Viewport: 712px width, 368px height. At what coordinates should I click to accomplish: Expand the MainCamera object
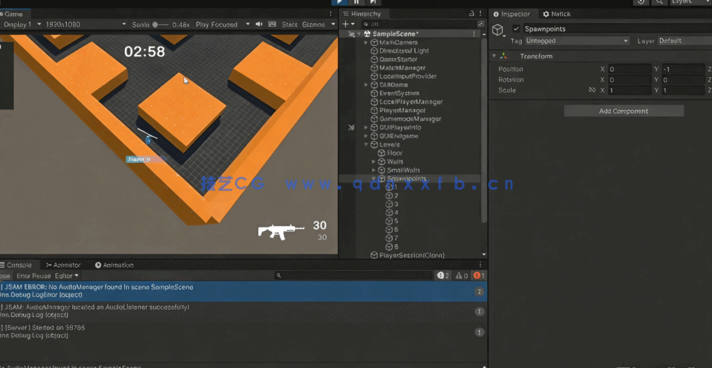366,42
